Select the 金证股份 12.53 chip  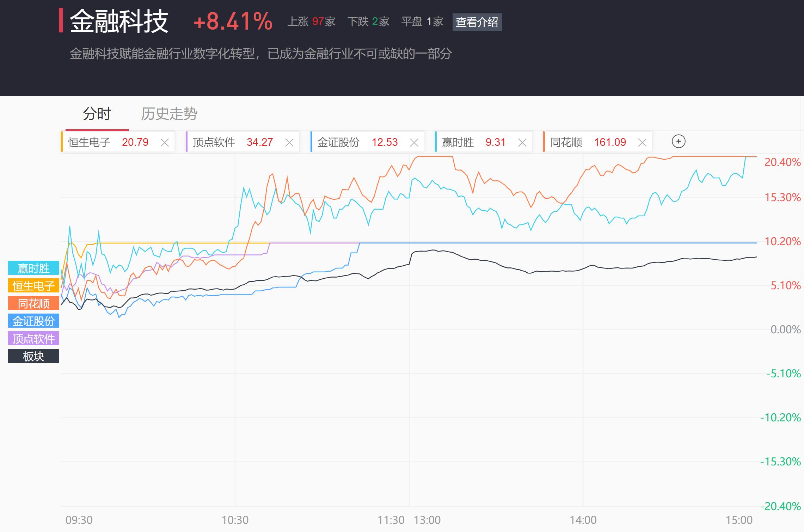click(367, 142)
